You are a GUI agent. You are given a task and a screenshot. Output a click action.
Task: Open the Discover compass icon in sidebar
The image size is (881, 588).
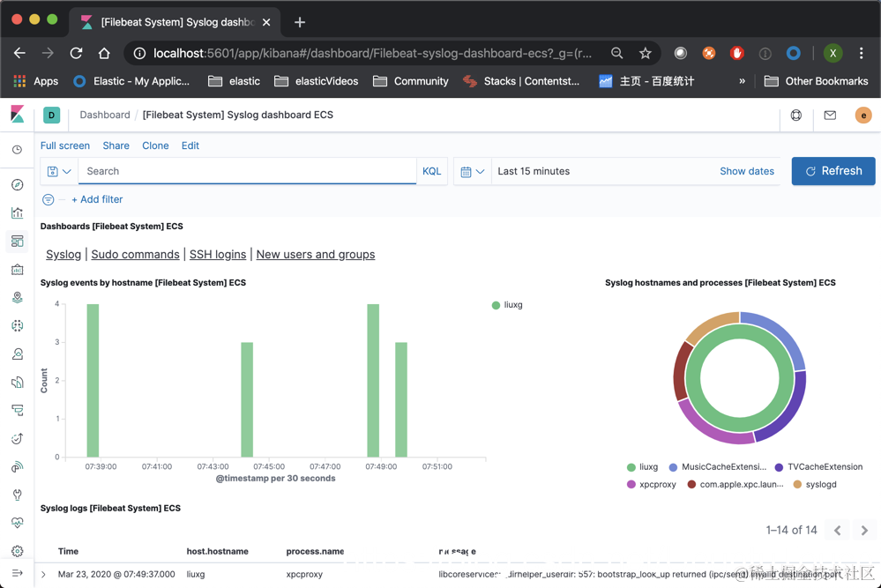click(18, 185)
